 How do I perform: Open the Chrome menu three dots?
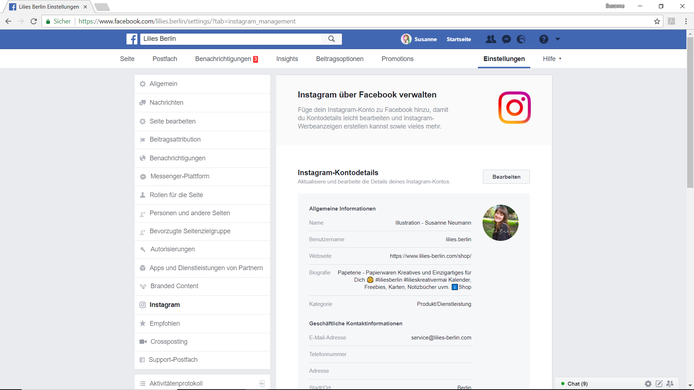pyautogui.click(x=686, y=21)
